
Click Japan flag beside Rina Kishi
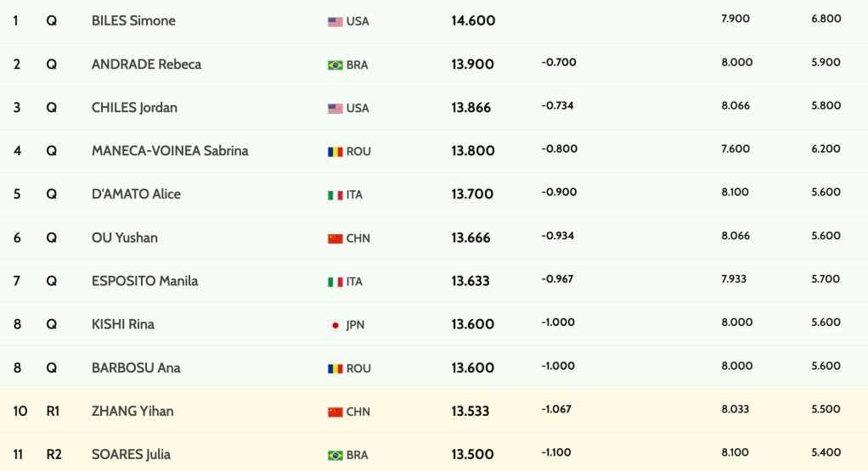[335, 325]
